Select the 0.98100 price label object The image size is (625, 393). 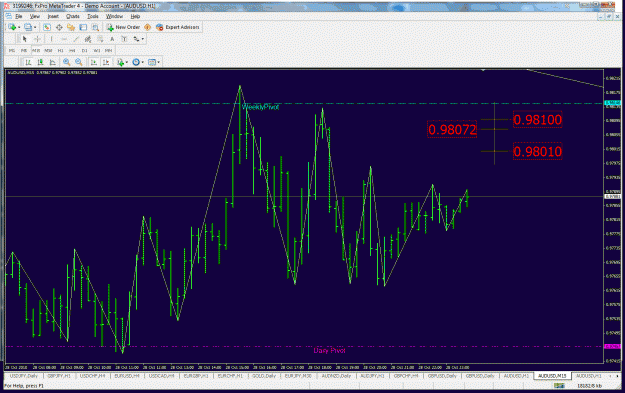537,120
